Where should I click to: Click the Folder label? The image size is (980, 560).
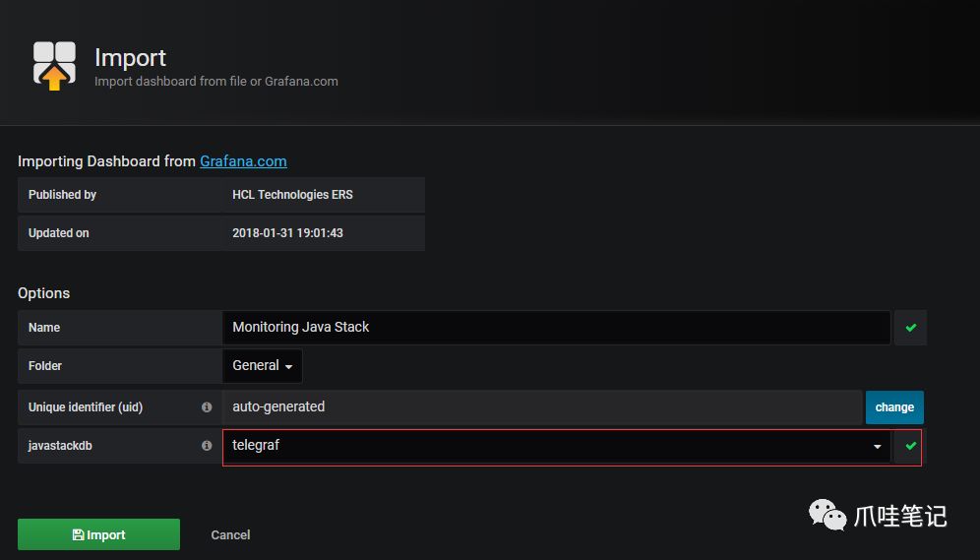(45, 366)
